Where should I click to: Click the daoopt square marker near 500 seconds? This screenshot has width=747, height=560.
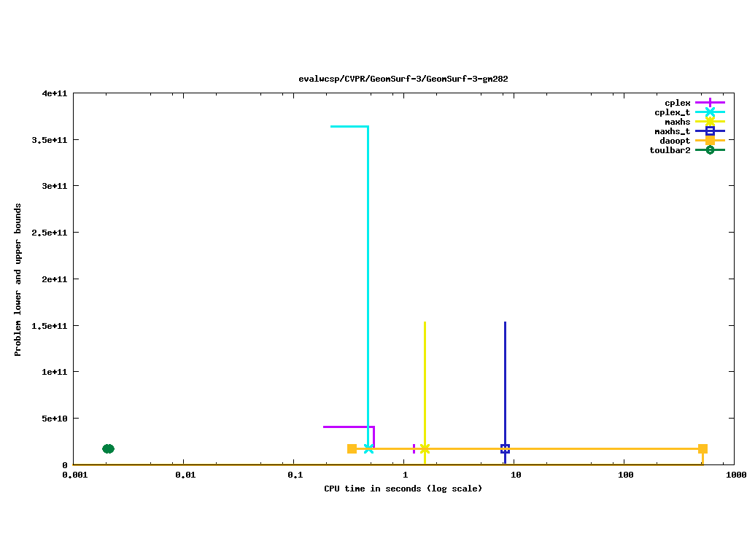(x=703, y=448)
